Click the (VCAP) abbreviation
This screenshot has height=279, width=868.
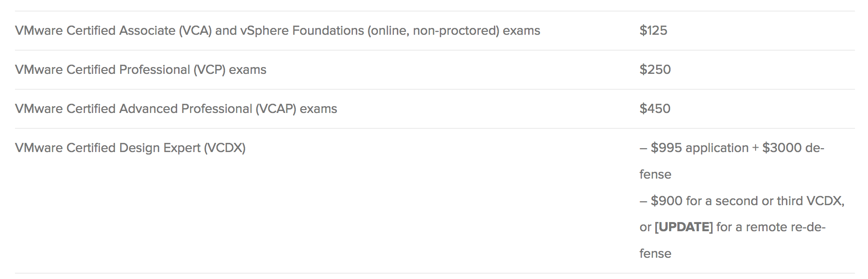[276, 109]
